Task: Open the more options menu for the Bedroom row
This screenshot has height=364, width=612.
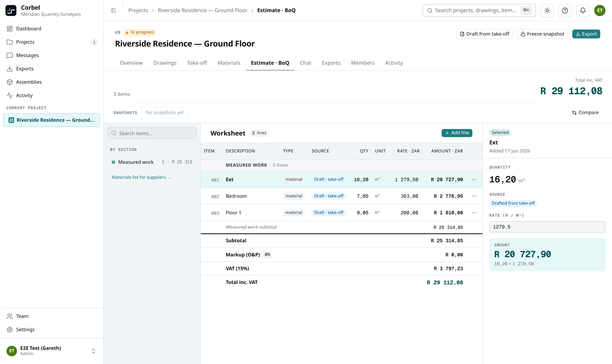Action: point(474,196)
